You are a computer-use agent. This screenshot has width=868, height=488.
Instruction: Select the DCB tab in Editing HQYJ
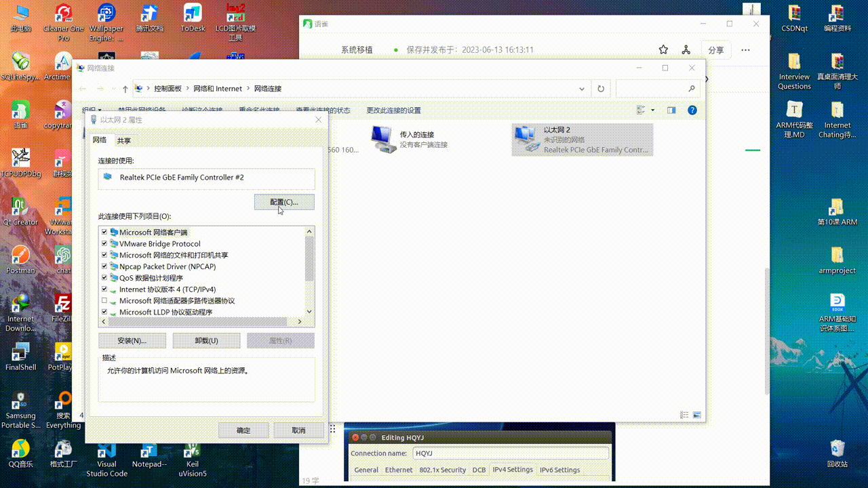coord(479,470)
